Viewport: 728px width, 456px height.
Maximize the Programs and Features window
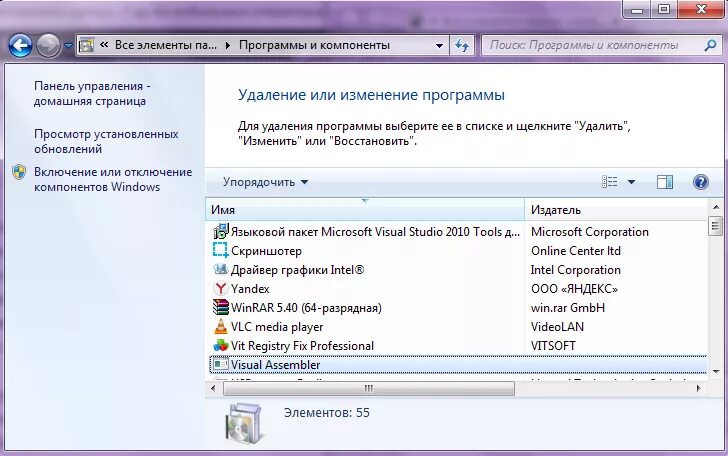pyautogui.click(x=664, y=9)
